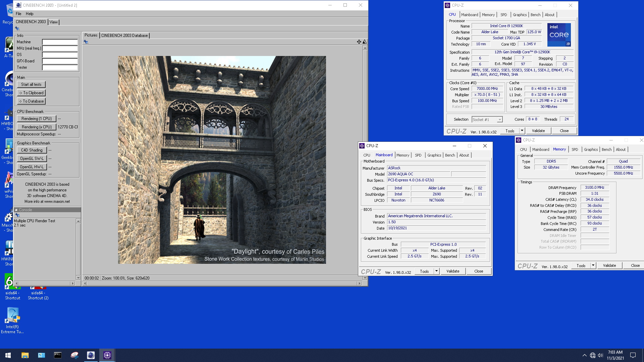Image resolution: width=644 pixels, height=362 pixels.
Task: Open the command prompt taskbar icon
Action: coord(58,355)
